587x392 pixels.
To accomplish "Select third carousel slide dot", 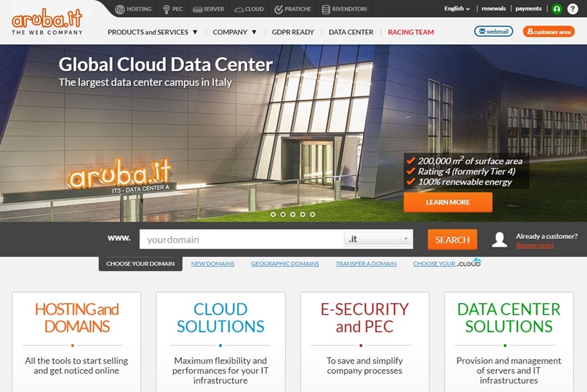I will (x=293, y=215).
